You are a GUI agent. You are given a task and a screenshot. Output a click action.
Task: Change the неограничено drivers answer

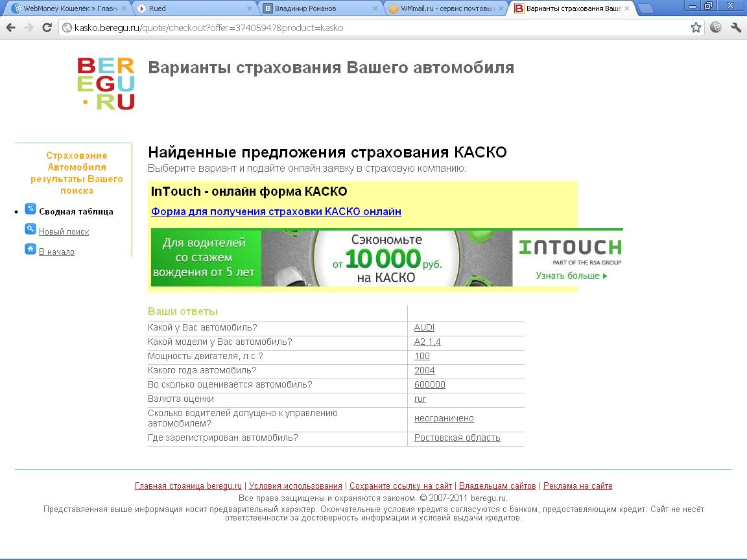(x=444, y=419)
